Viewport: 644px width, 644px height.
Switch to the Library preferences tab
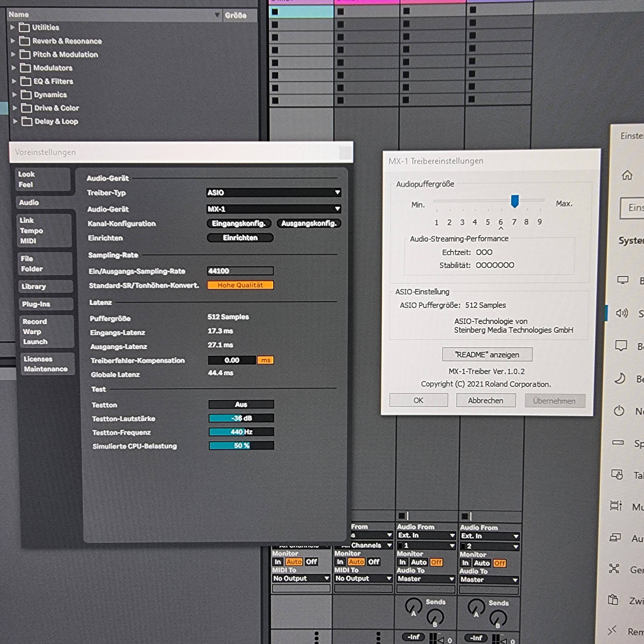click(46, 286)
